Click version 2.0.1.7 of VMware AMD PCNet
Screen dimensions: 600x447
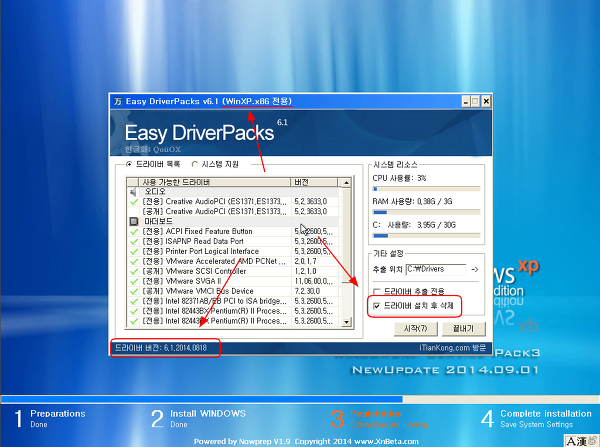[x=305, y=261]
